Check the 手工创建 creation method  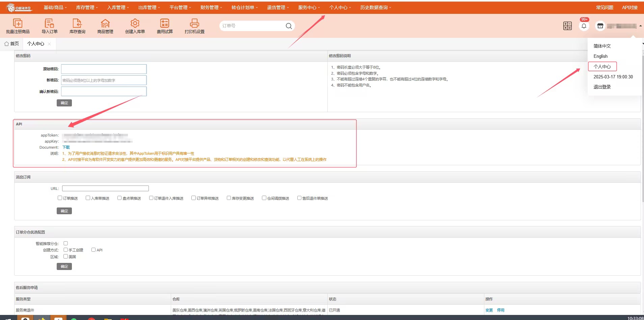(x=66, y=250)
